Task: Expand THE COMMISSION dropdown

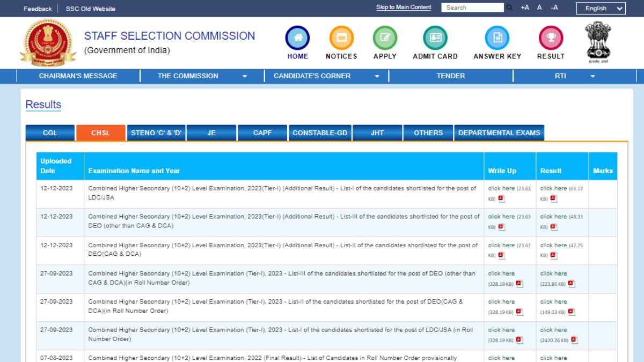Action: [x=187, y=76]
